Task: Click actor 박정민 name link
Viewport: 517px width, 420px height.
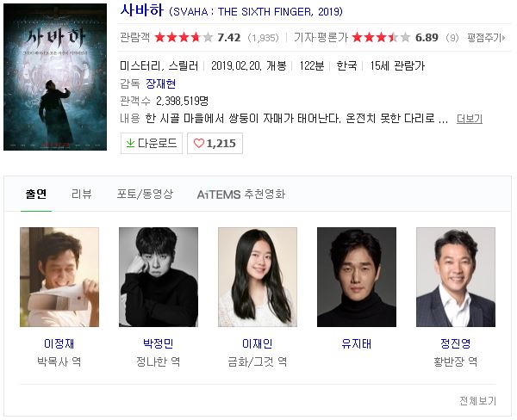Action: [159, 343]
